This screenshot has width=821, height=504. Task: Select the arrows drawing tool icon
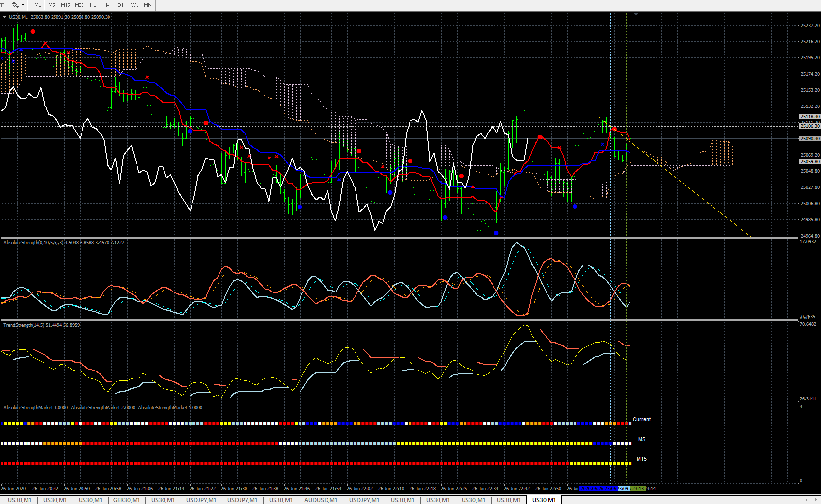15,5
